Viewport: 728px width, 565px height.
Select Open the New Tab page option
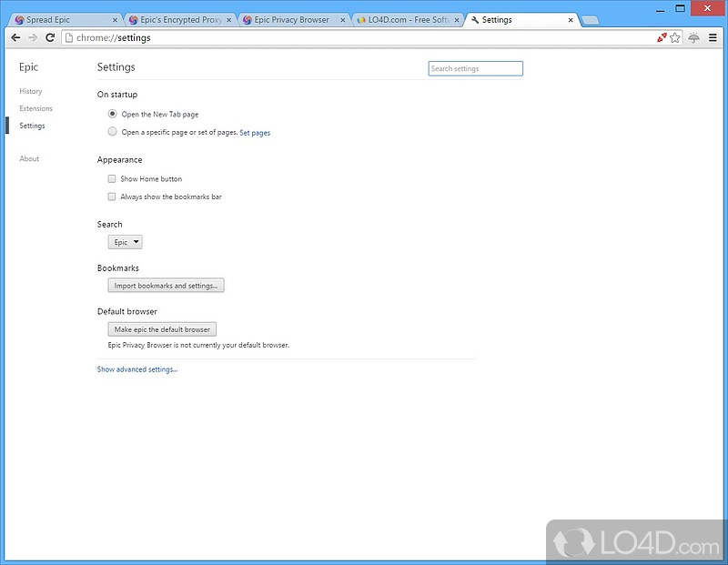coord(112,114)
